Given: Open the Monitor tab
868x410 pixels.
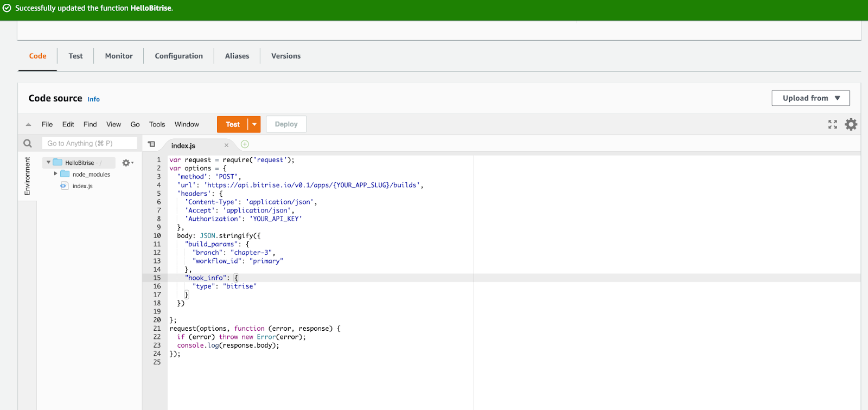Looking at the screenshot, I should tap(119, 56).
